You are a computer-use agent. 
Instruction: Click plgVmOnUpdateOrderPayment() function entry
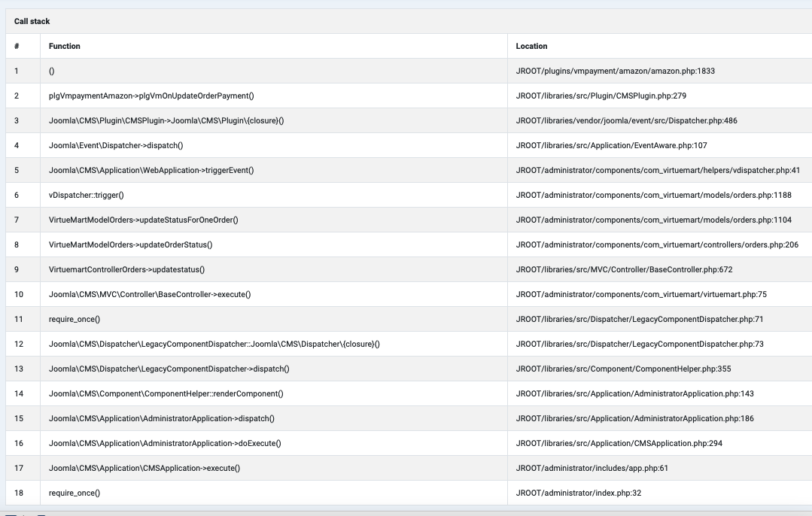(151, 96)
